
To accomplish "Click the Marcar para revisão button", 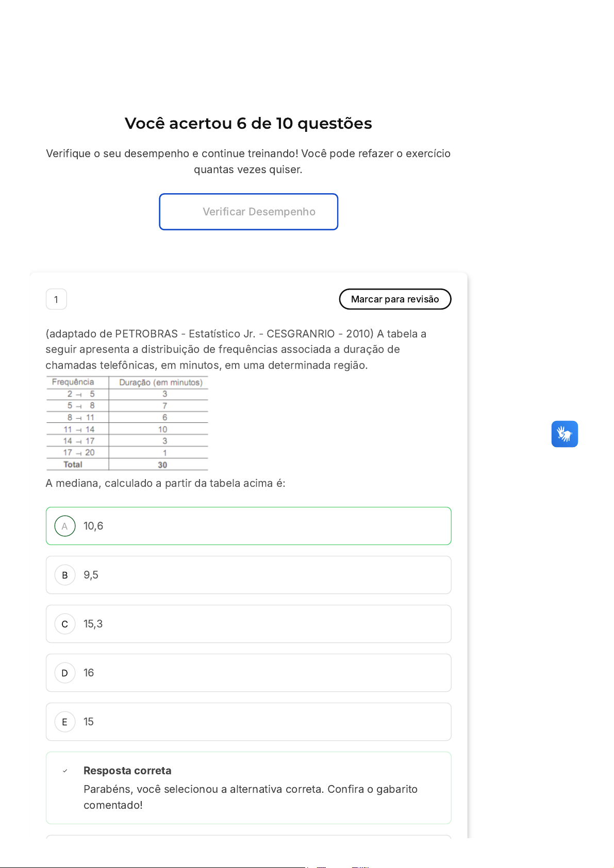I will (395, 299).
